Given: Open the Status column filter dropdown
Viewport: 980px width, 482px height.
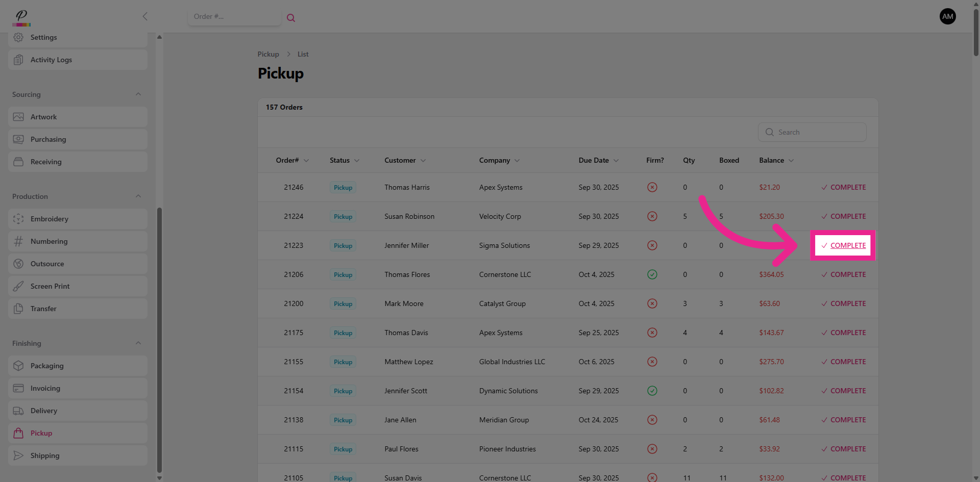Looking at the screenshot, I should (357, 161).
